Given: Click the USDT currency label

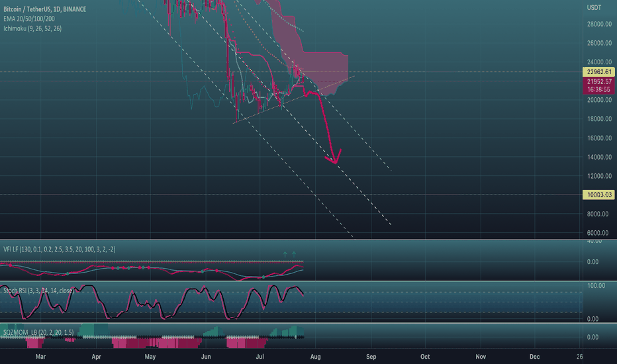Looking at the screenshot, I should [x=594, y=7].
